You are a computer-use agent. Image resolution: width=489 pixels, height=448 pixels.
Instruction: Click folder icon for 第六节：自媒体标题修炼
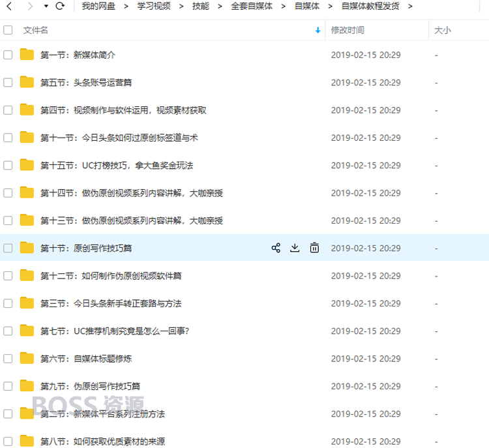coord(27,358)
